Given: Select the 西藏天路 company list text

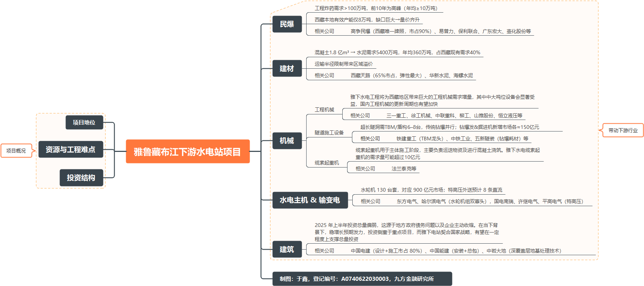Looking at the screenshot, I should [412, 75].
